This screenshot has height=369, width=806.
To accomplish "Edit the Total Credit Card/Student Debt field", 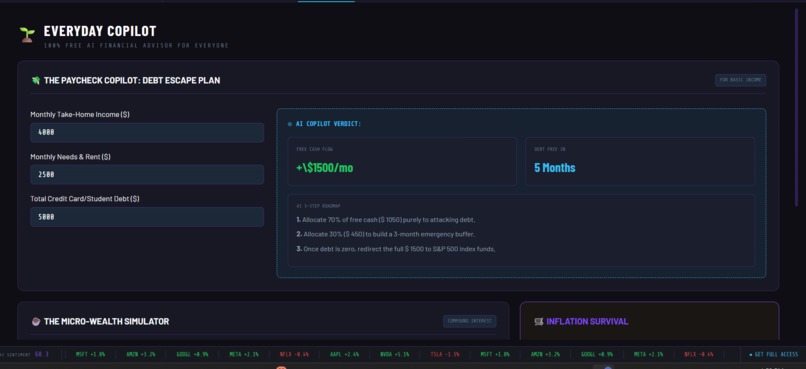I will (147, 217).
